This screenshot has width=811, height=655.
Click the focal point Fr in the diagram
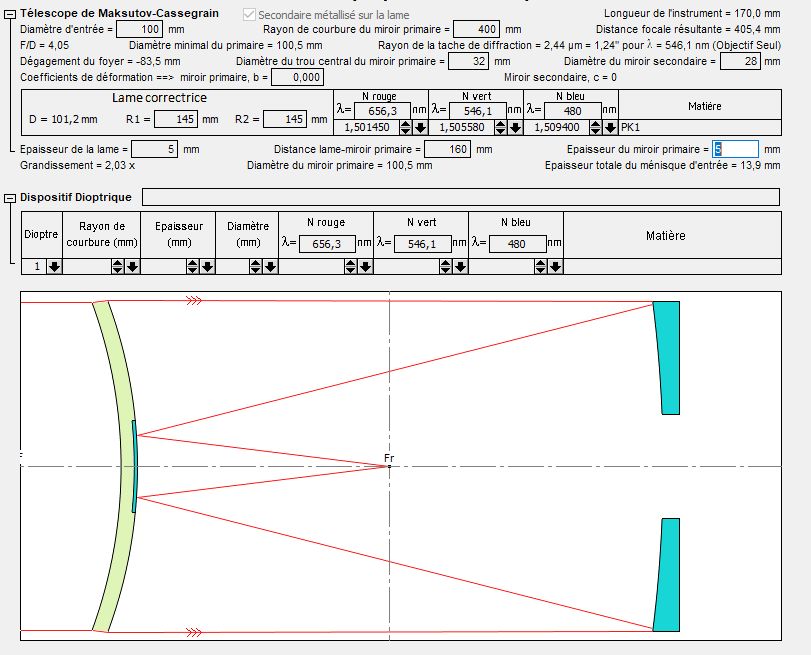coord(389,466)
